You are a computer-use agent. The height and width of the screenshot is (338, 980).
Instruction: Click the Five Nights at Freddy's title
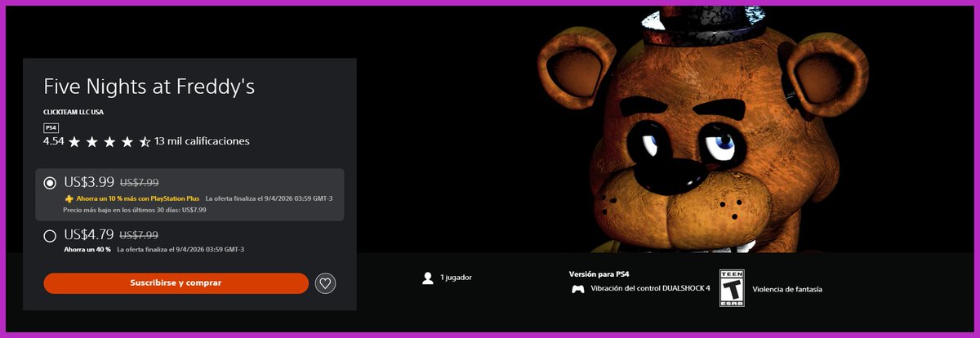pyautogui.click(x=149, y=87)
